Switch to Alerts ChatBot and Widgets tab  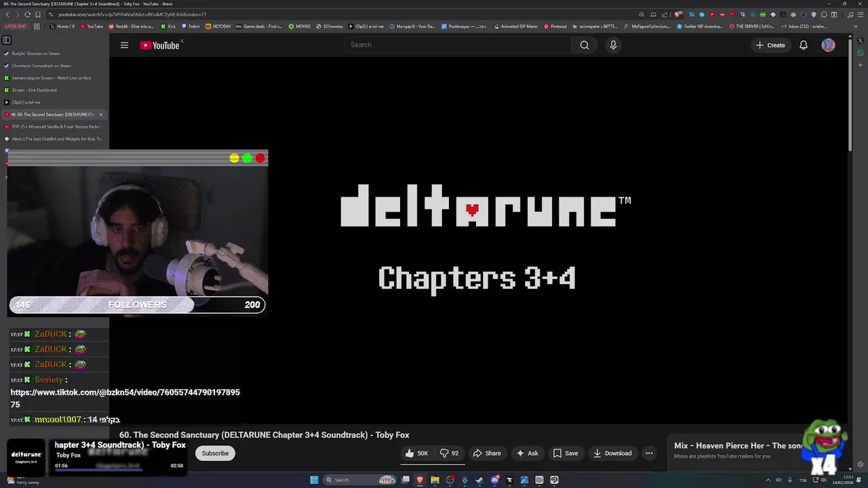54,139
